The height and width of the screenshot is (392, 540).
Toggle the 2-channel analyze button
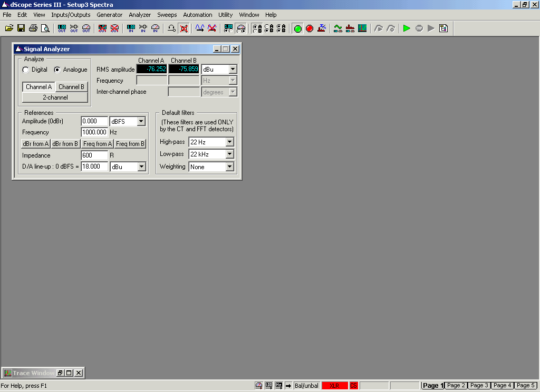pos(55,97)
